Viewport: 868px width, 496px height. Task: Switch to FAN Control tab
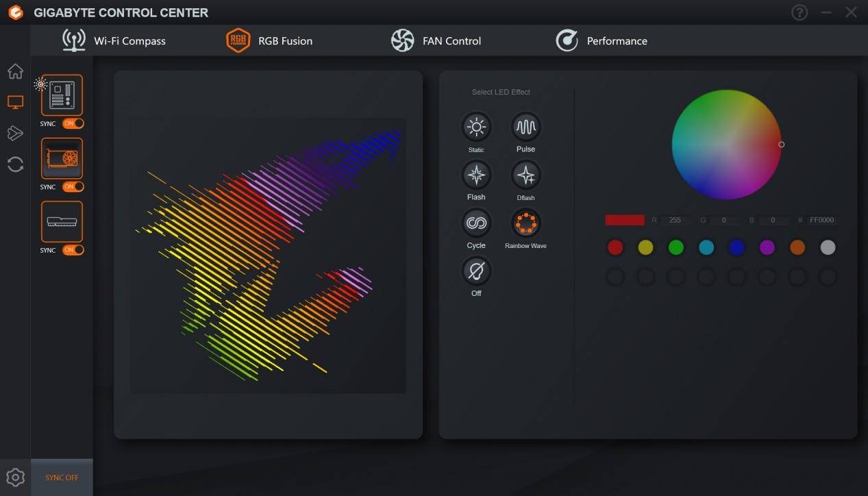click(x=436, y=40)
